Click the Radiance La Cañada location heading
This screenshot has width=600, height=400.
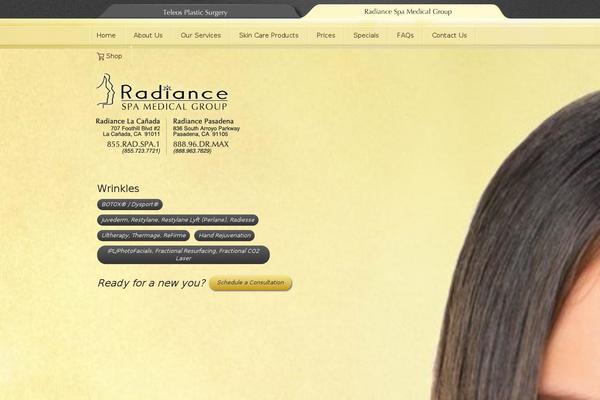[x=128, y=121]
